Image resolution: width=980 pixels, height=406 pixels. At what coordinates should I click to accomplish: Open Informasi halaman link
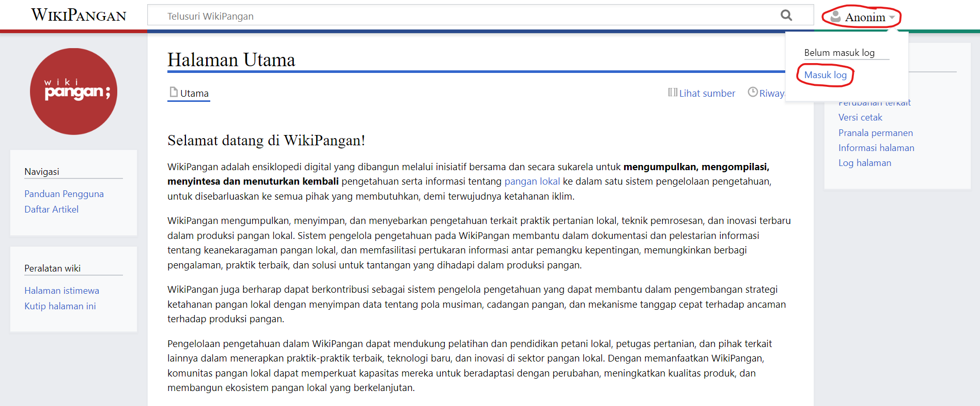(876, 148)
